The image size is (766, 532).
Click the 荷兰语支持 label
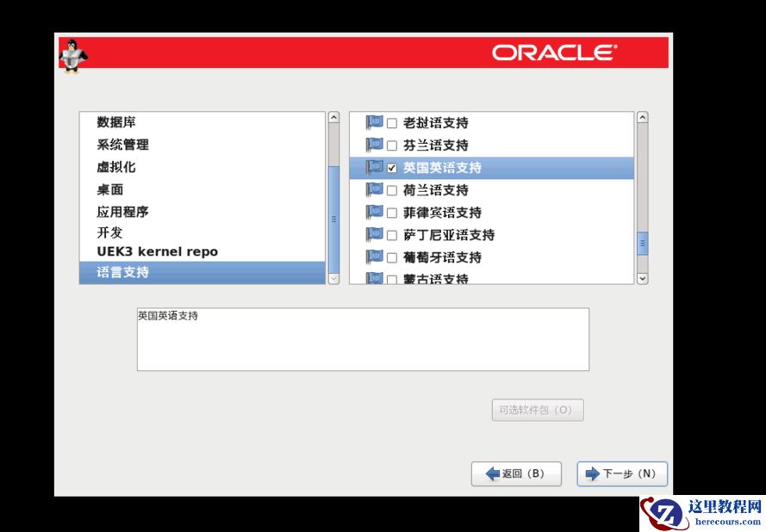pos(436,190)
